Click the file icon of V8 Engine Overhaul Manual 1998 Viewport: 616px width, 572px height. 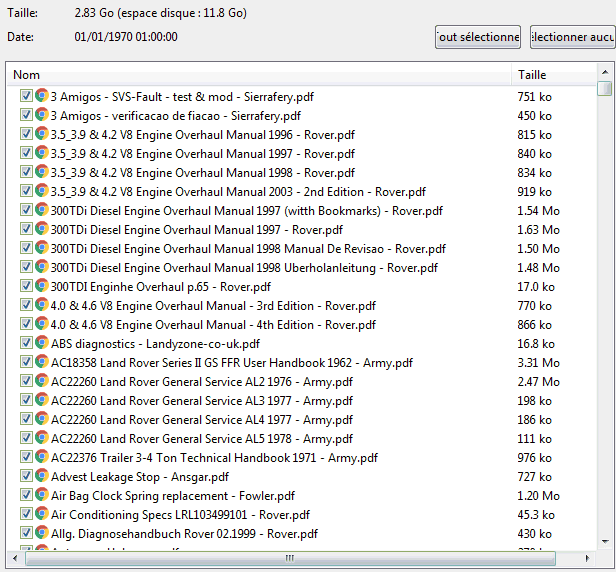(x=42, y=172)
